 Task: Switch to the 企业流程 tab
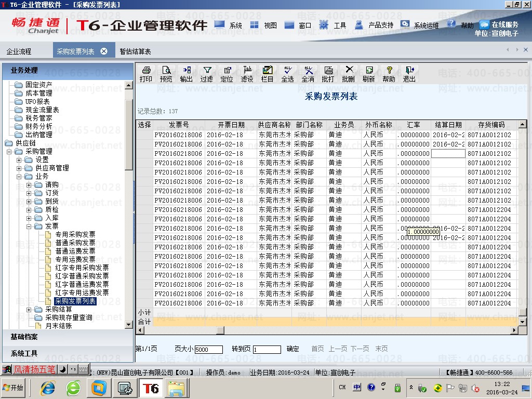19,51
